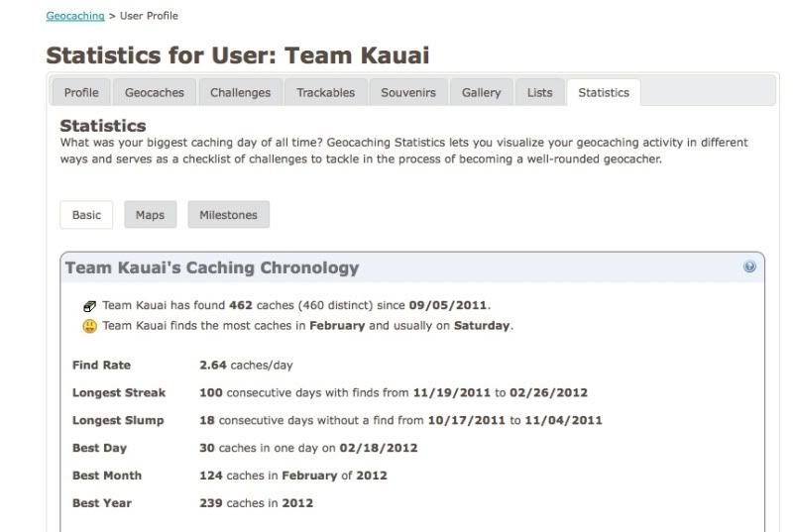Viewport: 793px width, 532px height.
Task: Switch to the Maps statistics view
Action: coord(151,215)
